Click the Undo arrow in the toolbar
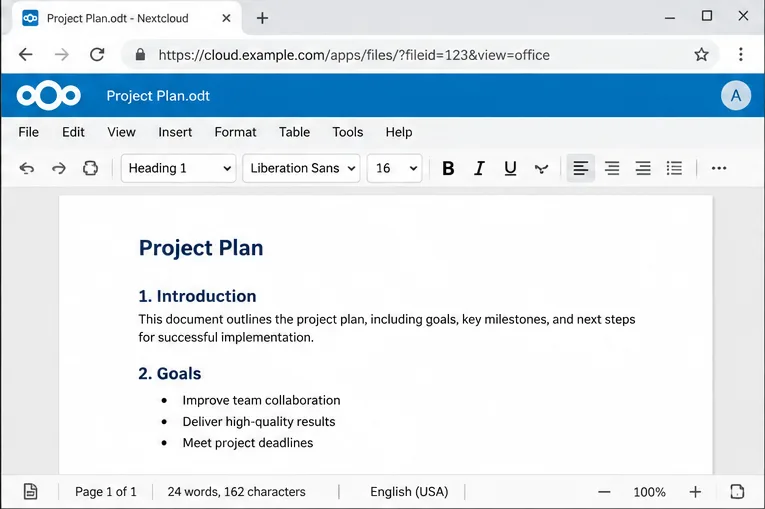 pos(27,168)
